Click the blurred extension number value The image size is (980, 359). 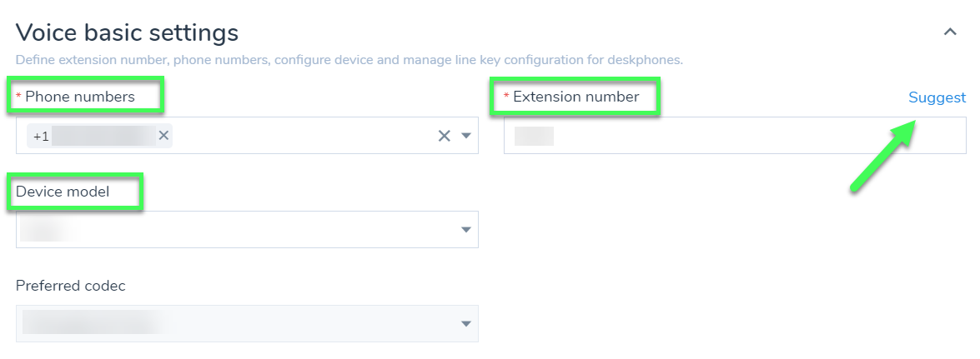tap(534, 136)
